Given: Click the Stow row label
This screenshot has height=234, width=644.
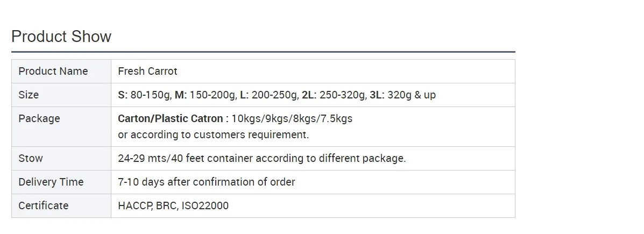Looking at the screenshot, I should (30, 158).
